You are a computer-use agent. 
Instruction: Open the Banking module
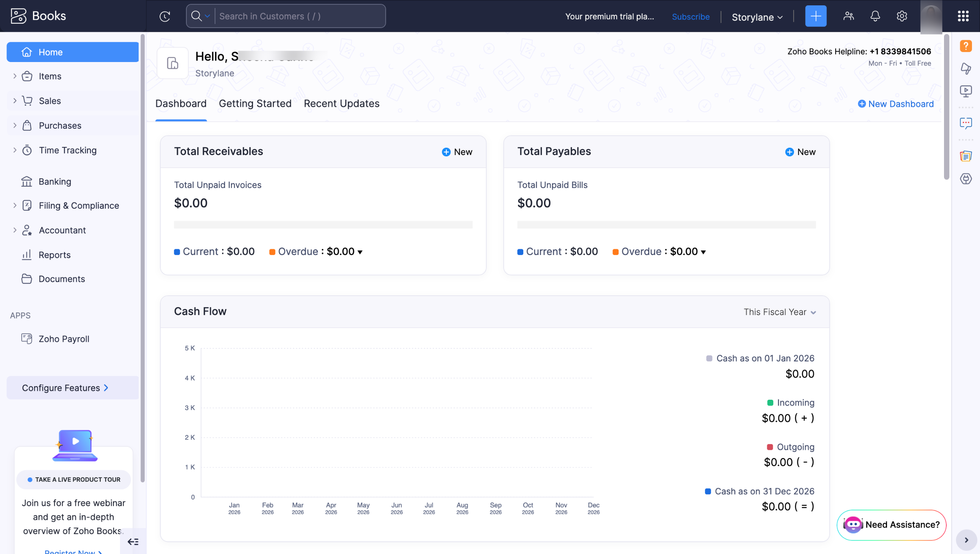click(x=55, y=181)
